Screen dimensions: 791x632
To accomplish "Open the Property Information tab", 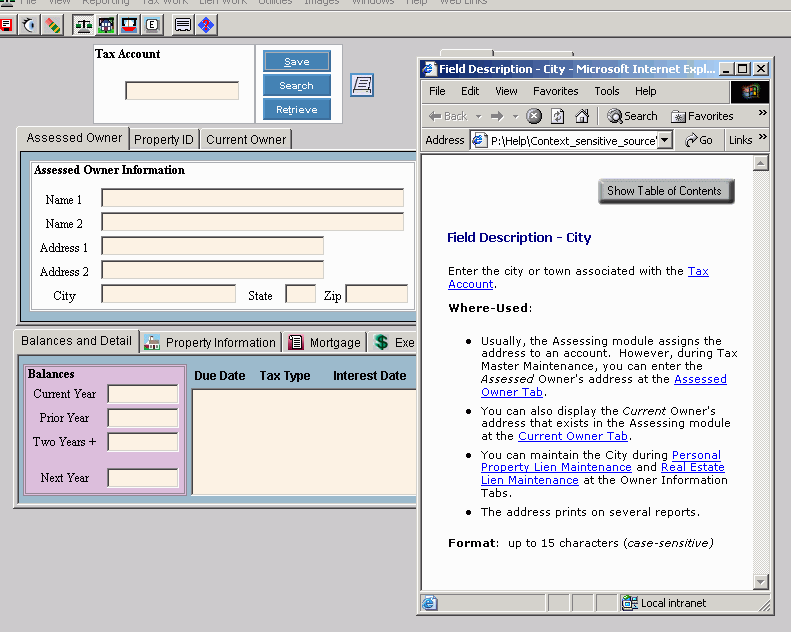I will point(211,342).
